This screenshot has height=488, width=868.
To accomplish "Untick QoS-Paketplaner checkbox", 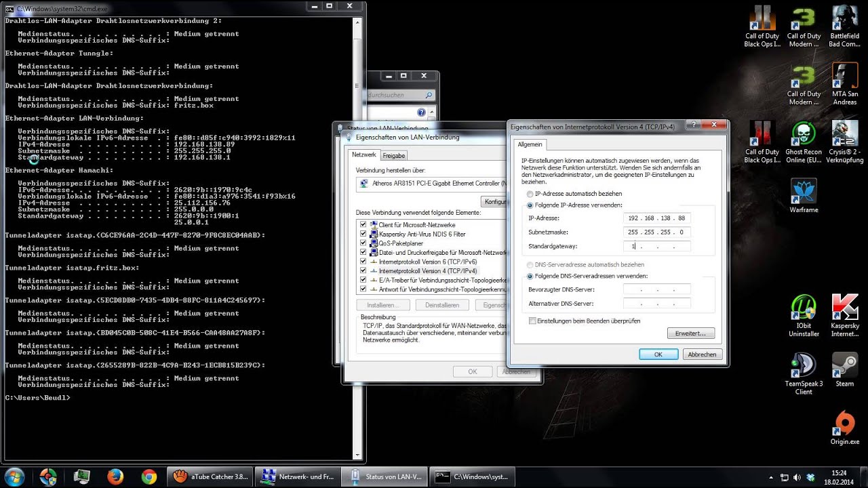I will 363,243.
